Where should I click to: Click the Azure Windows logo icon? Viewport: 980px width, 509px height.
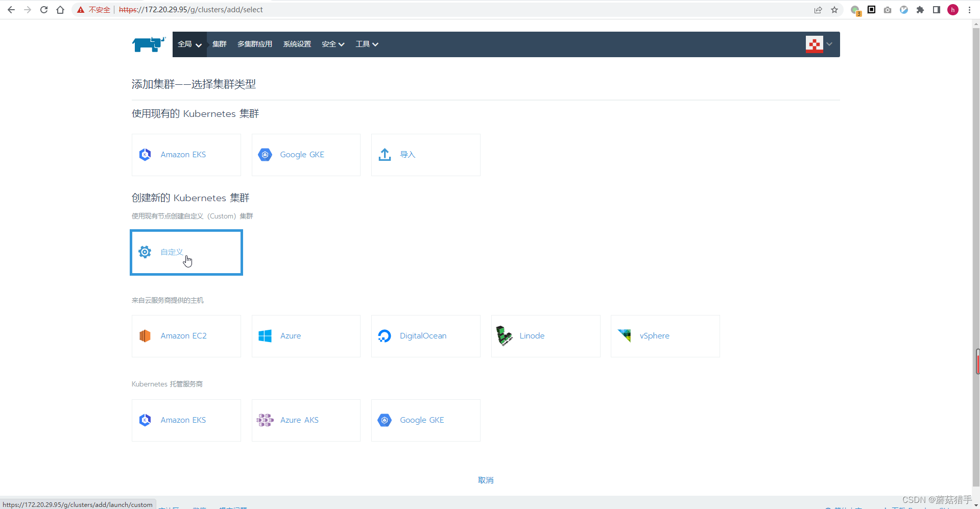(x=265, y=336)
